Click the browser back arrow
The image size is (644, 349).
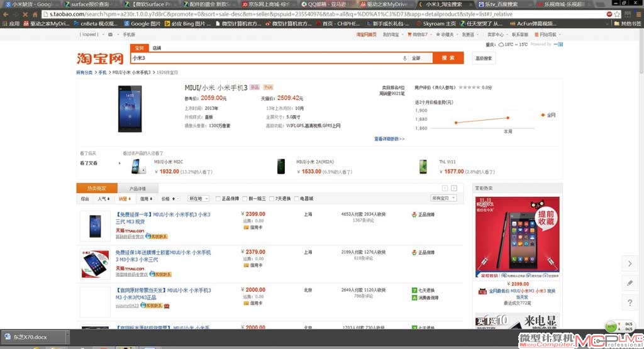click(6, 14)
